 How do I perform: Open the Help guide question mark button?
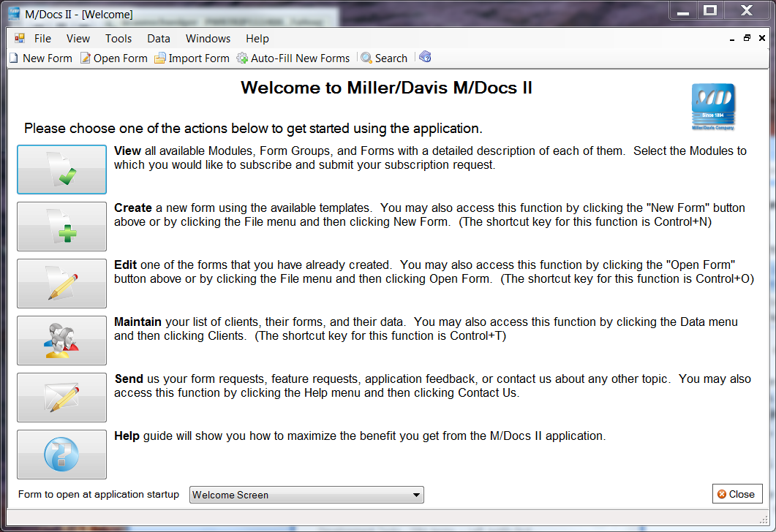point(62,455)
